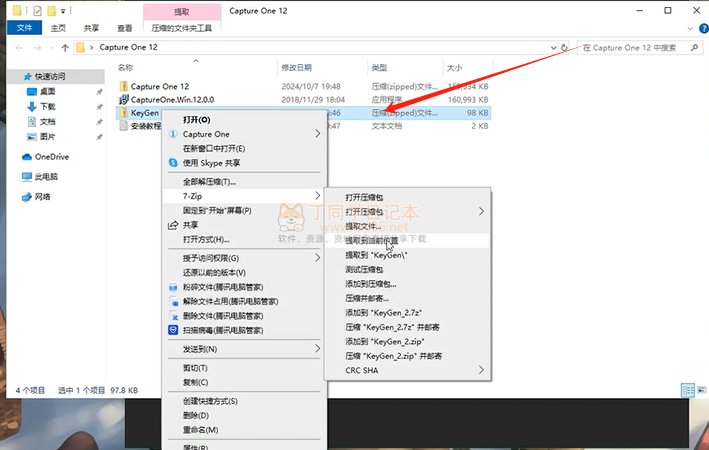This screenshot has width=709, height=450.
Task: Select 此电脑 in the navigation pane
Action: coord(46,177)
